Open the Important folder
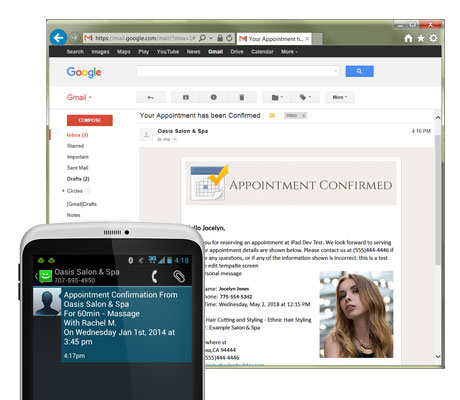Image resolution: width=460 pixels, height=400 pixels. point(78,157)
